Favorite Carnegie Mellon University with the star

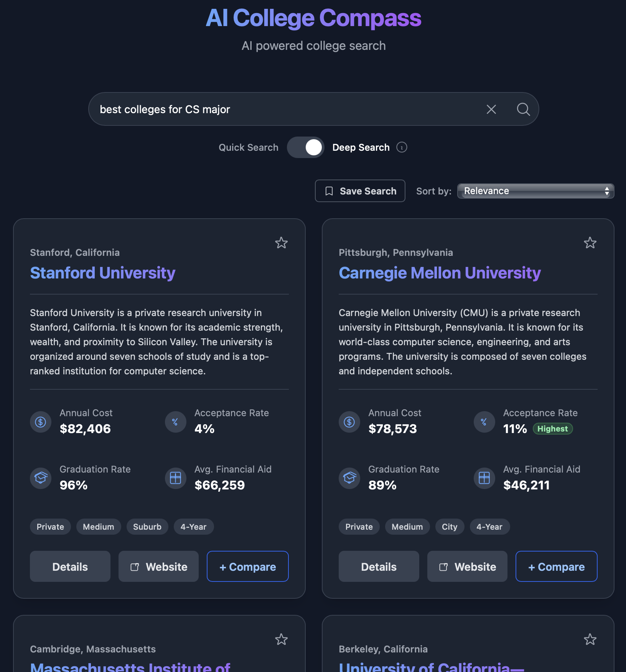(590, 243)
